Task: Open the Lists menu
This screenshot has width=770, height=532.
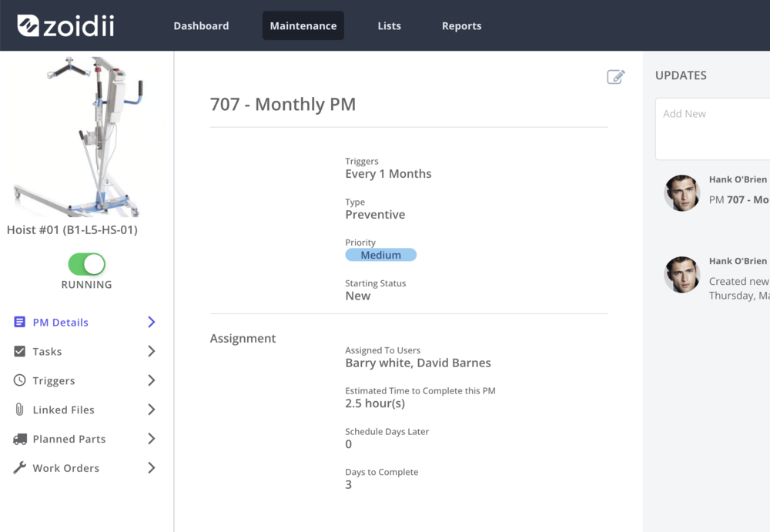Action: click(389, 26)
